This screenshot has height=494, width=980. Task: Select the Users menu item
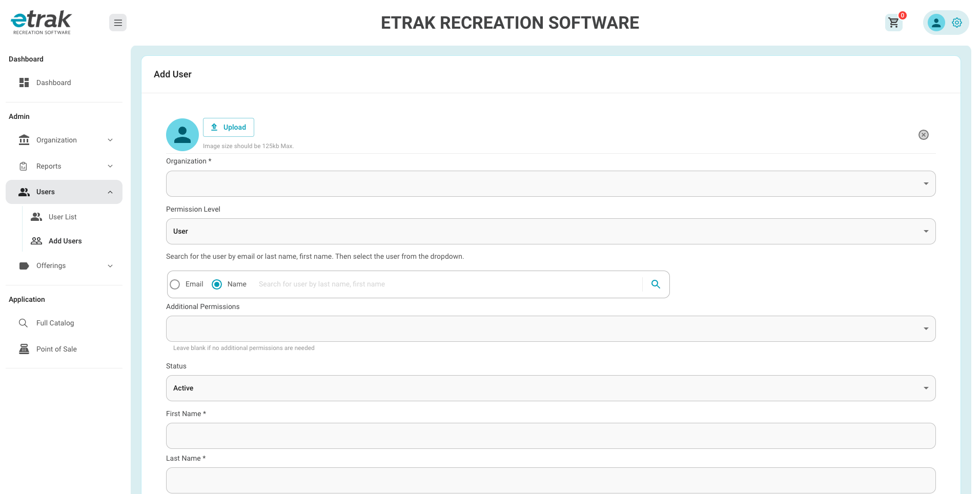click(x=64, y=192)
